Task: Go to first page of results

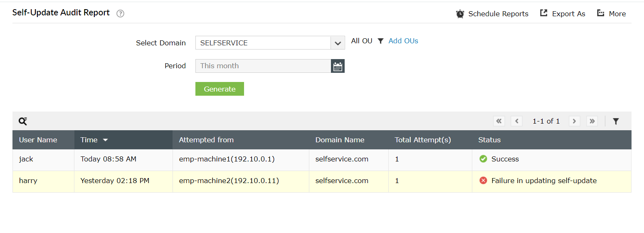Action: [499, 121]
